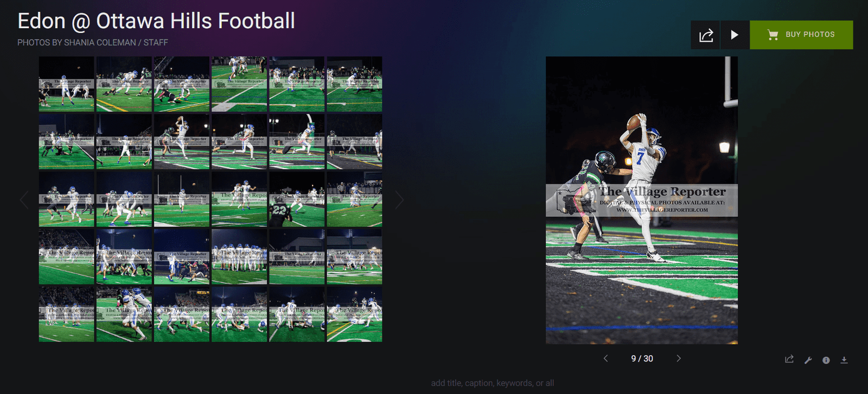Open the gallery share icon beside slideshow button
Screen dimensions: 868x394
coord(706,35)
